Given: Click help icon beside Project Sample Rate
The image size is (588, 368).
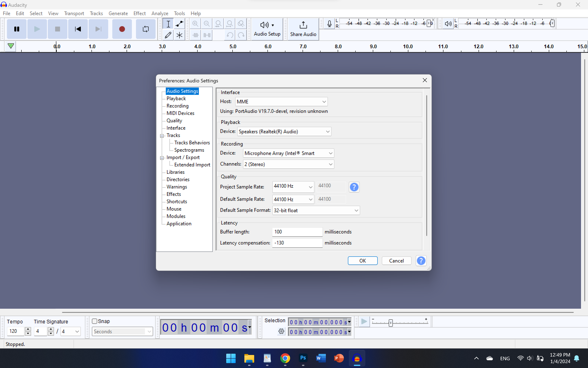Looking at the screenshot, I should point(354,187).
